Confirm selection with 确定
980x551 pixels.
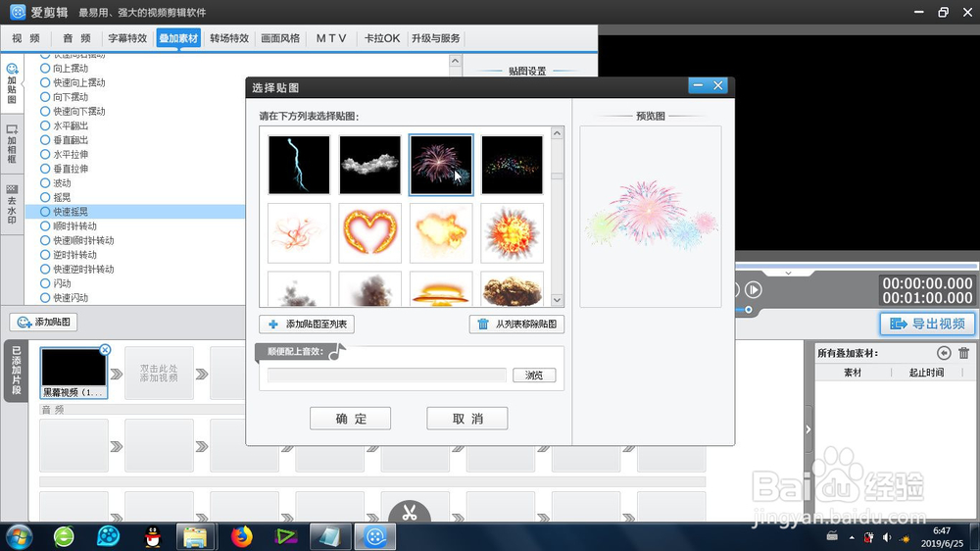pyautogui.click(x=351, y=419)
